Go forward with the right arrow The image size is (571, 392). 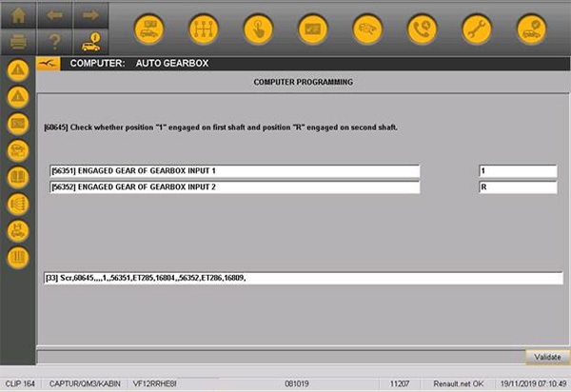coord(90,15)
